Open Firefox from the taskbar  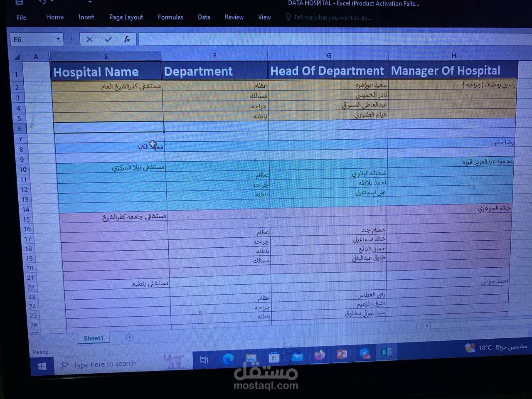tap(319, 355)
